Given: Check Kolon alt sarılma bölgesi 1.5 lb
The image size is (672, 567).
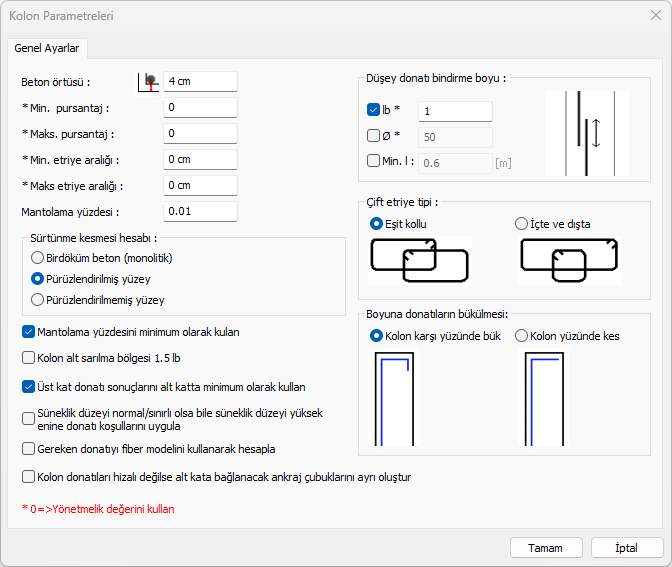Looking at the screenshot, I should point(28,357).
